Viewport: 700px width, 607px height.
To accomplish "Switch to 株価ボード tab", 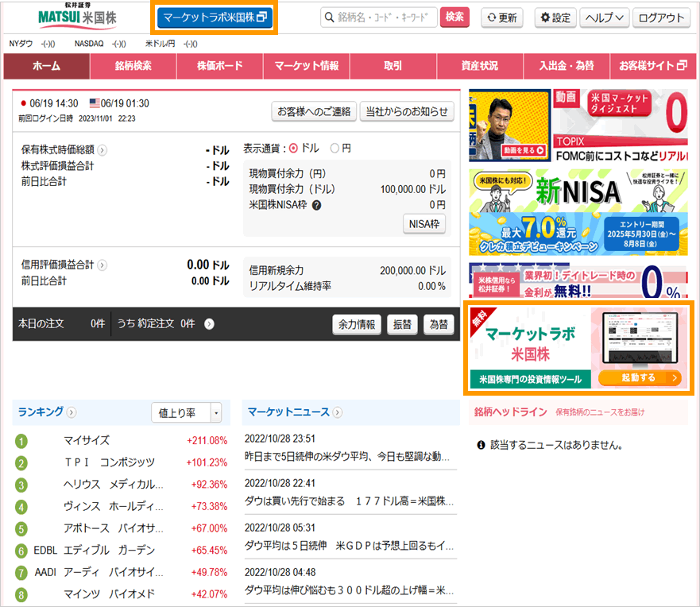I will point(219,66).
